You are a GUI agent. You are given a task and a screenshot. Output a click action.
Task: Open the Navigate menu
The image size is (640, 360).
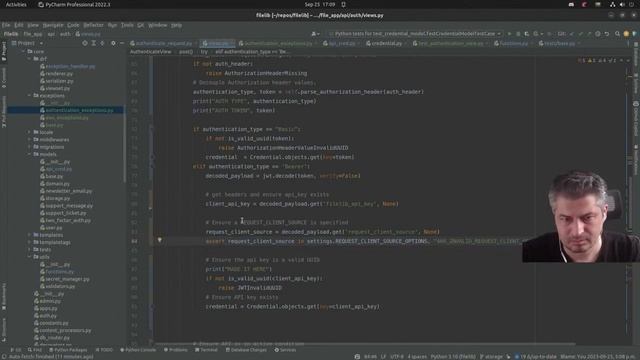click(x=53, y=25)
